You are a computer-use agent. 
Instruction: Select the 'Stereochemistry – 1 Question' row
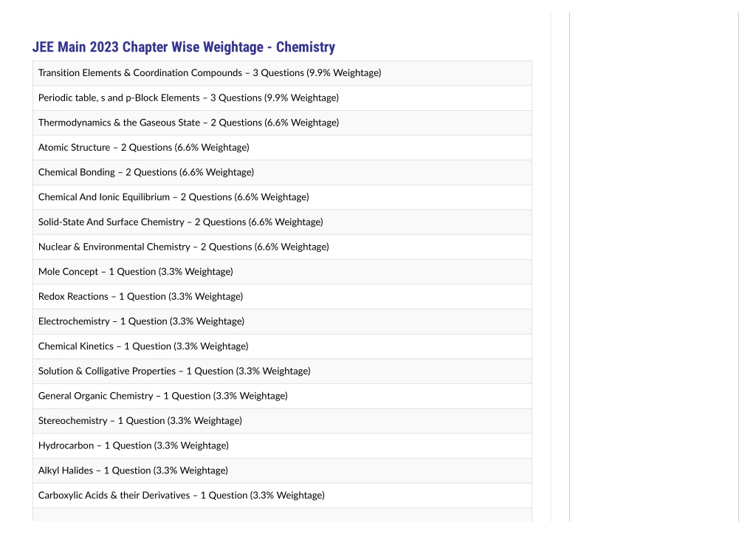coord(282,421)
